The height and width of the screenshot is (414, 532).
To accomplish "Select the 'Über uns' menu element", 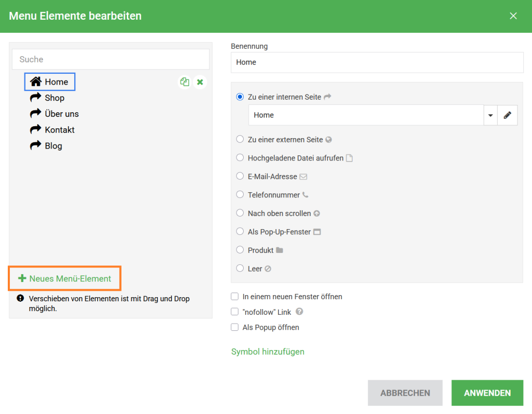I will pyautogui.click(x=61, y=114).
